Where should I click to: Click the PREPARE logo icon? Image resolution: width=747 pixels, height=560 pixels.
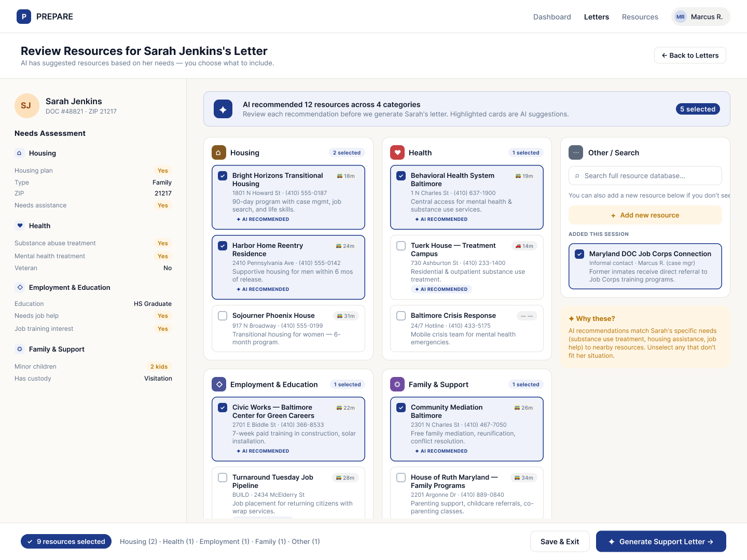24,17
